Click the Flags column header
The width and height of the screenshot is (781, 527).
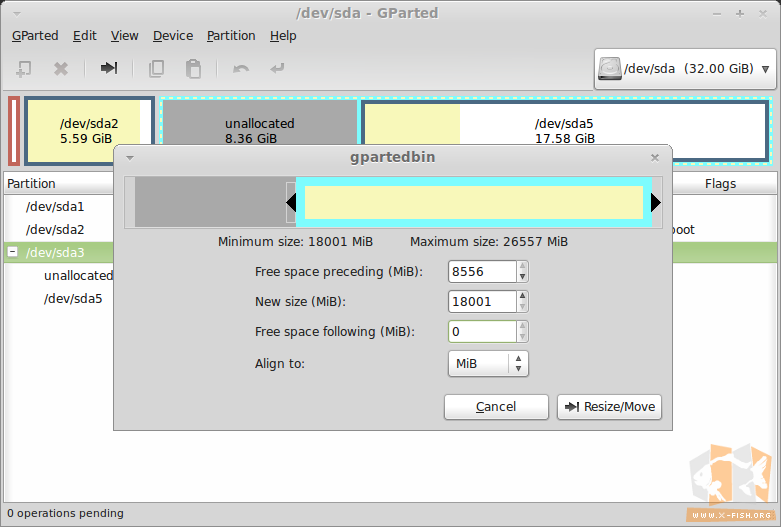pos(721,183)
